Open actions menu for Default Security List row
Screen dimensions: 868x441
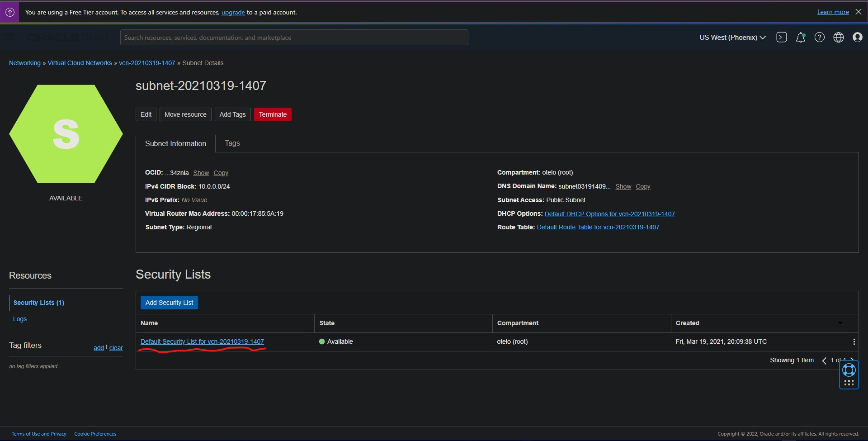(x=854, y=342)
